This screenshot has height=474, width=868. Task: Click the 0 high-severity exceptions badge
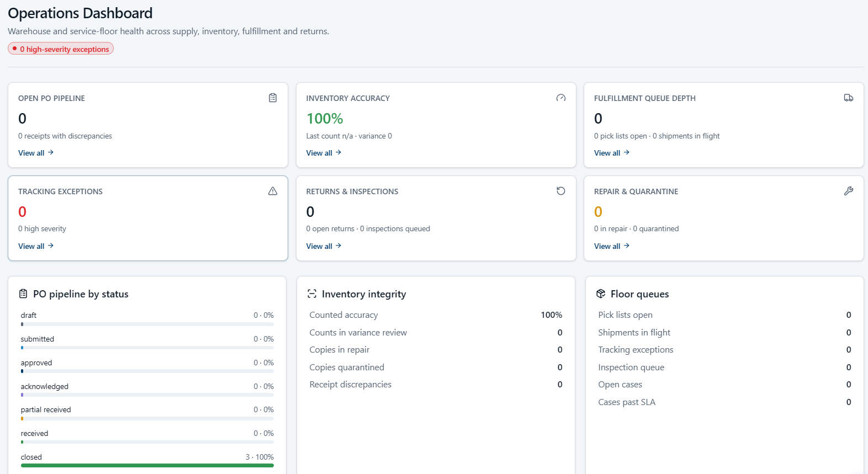click(61, 49)
